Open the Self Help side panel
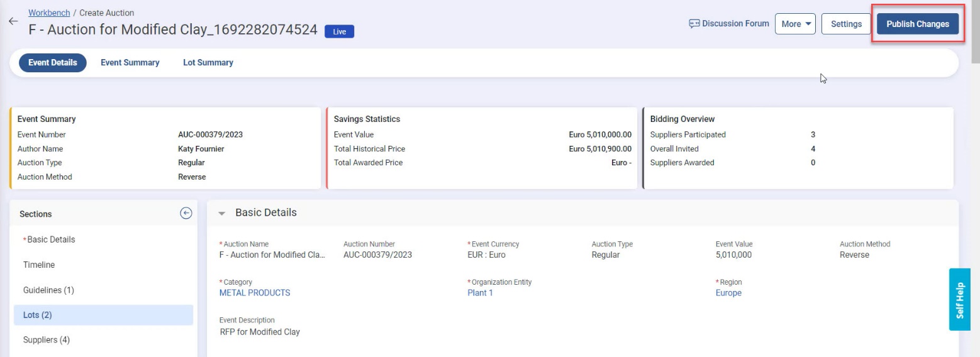Viewport: 980px width, 357px height. (959, 300)
